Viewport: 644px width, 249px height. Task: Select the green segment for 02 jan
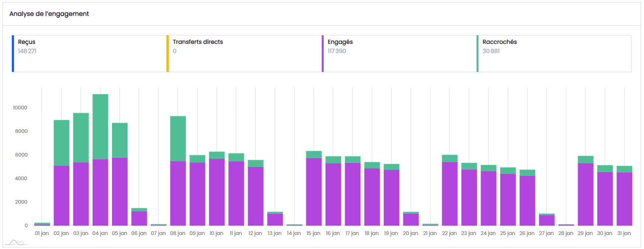tap(62, 143)
